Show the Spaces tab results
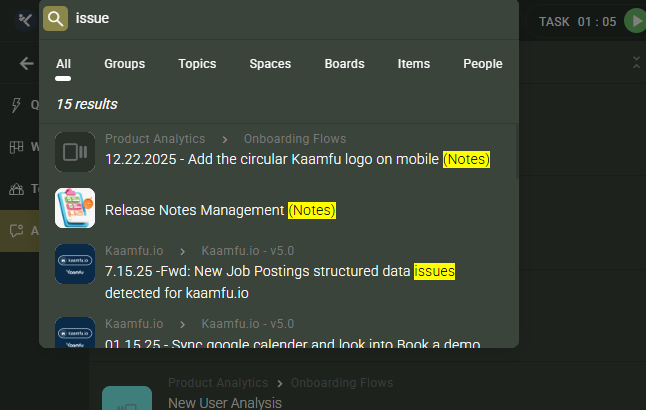The width and height of the screenshot is (646, 410). point(270,64)
